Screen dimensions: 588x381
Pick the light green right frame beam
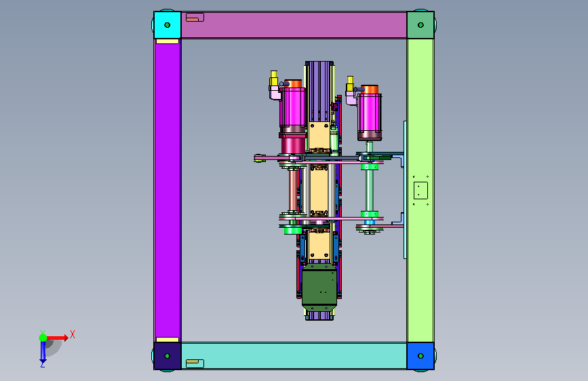click(420, 190)
